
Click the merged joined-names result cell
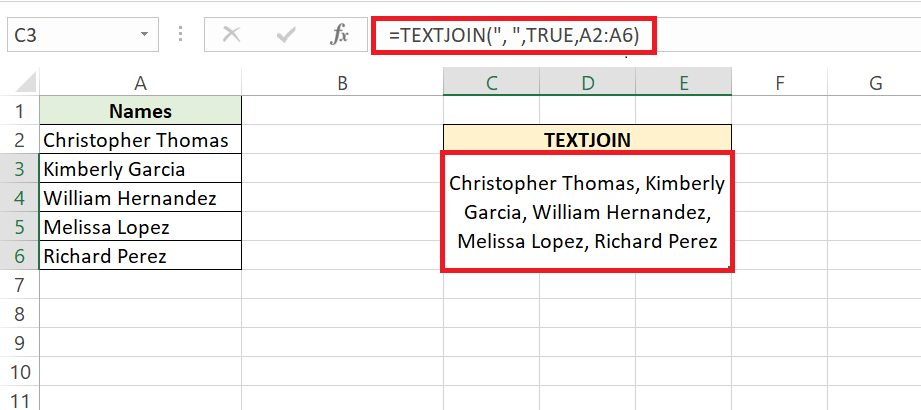click(587, 212)
